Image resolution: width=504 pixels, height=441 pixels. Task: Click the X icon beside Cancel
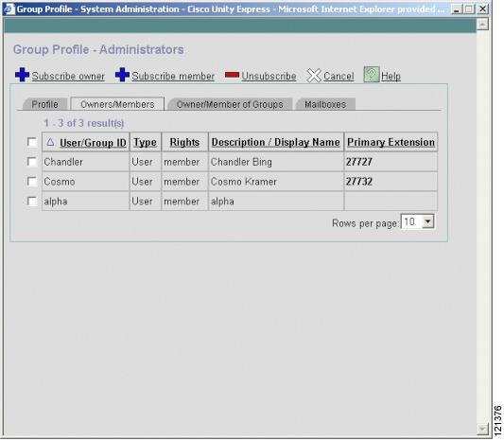point(314,76)
